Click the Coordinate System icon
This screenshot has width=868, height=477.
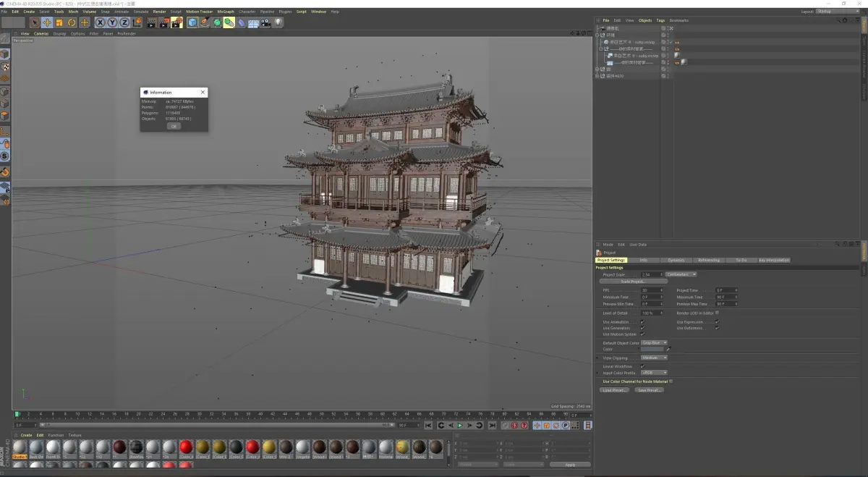click(x=137, y=22)
